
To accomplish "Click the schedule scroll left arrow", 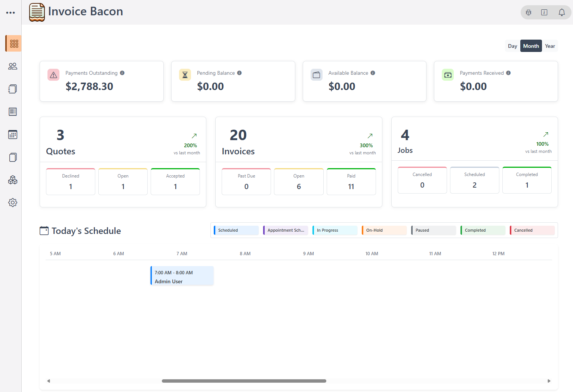I will 49,381.
